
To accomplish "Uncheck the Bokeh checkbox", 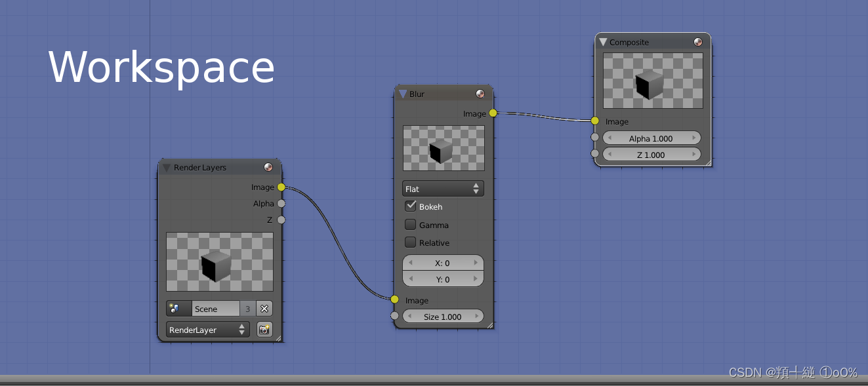I will tap(411, 206).
